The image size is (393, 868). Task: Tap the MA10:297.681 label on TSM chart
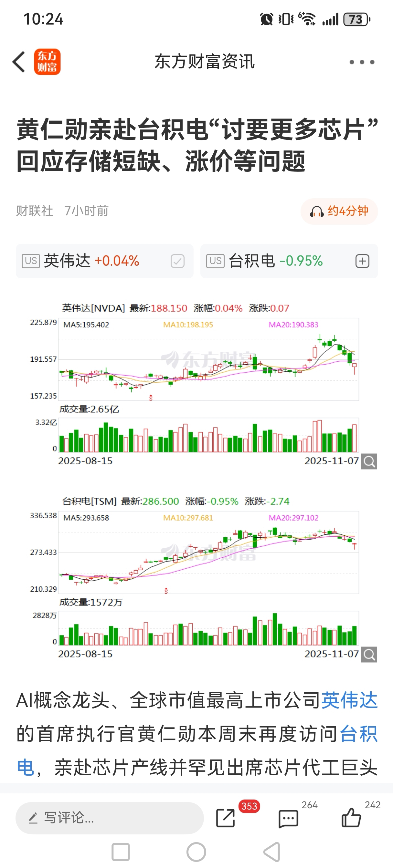coord(188,518)
